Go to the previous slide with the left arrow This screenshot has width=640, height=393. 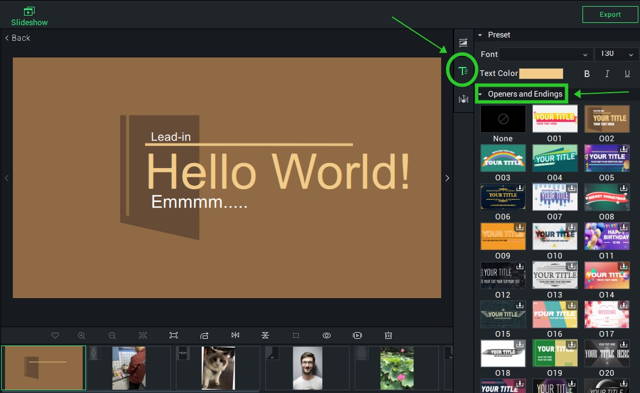pyautogui.click(x=6, y=178)
